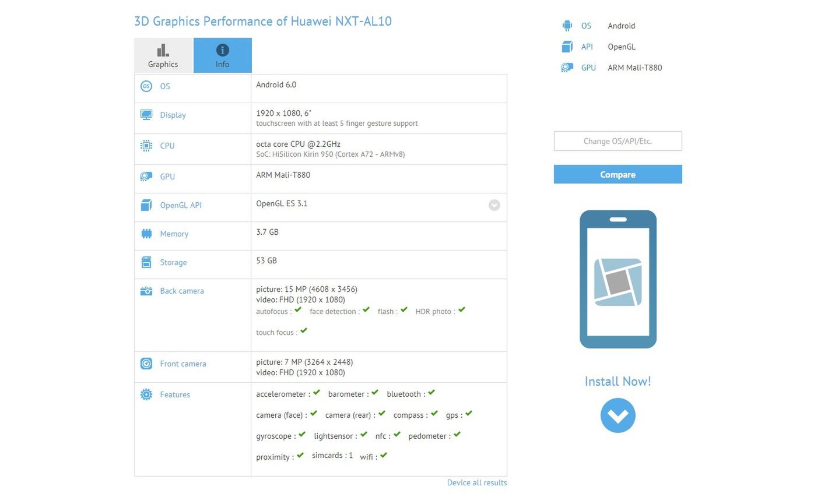Click the flash green checkmark
The image size is (828, 504).
[x=404, y=310]
